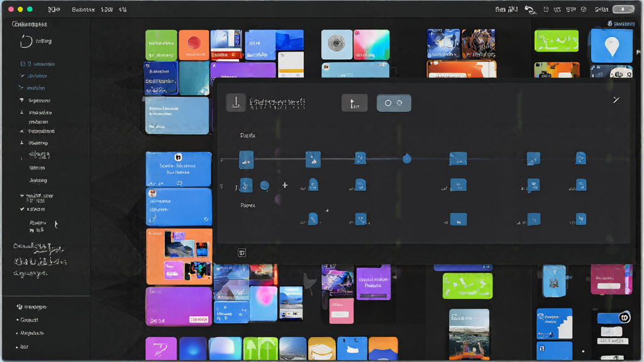Viewport: 644px width, 362px height.
Task: Select the sidebar row with the blue grid icon
Action: tap(37, 64)
